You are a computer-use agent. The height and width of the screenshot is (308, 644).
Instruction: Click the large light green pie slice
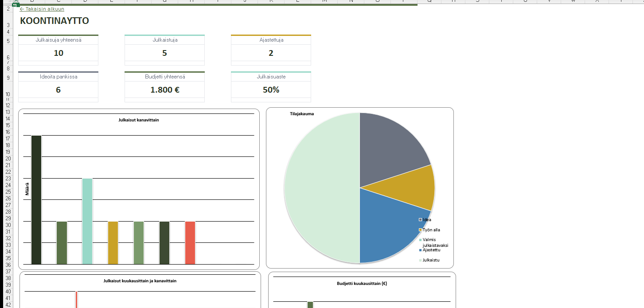click(321, 188)
